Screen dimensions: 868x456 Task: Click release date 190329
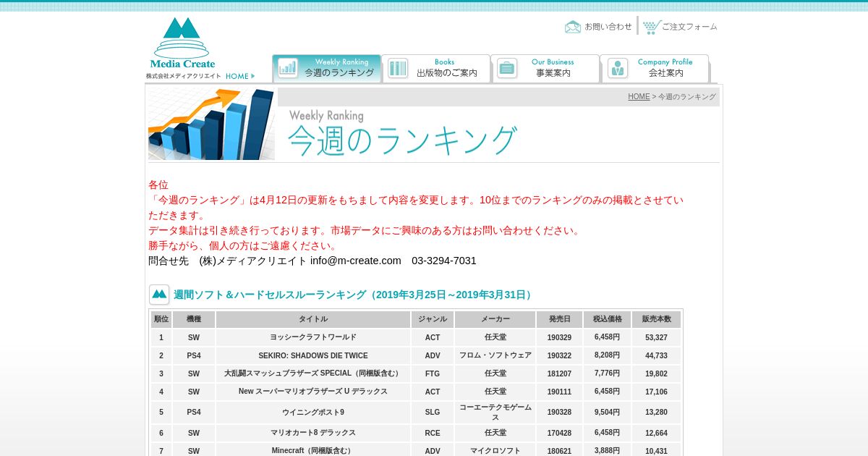coord(559,337)
